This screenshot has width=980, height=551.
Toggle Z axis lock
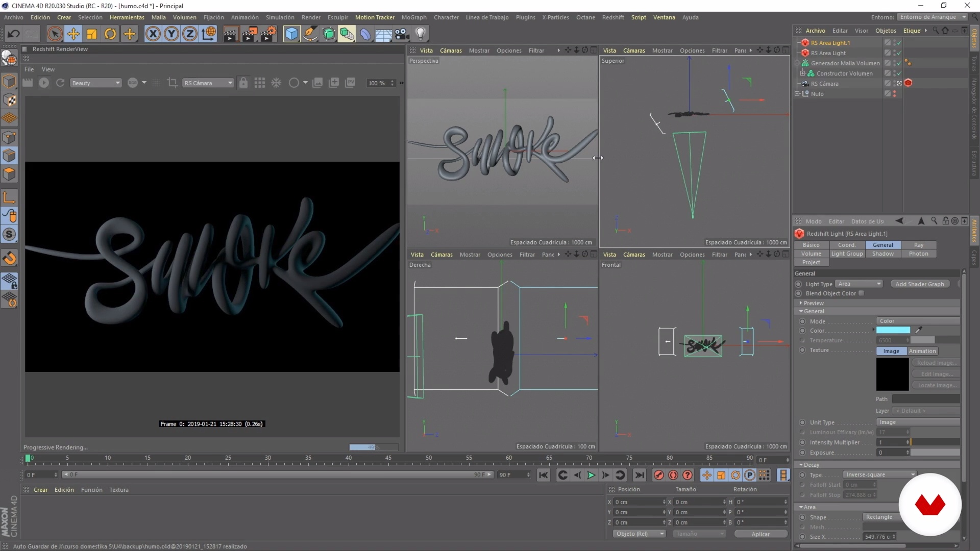coord(190,34)
